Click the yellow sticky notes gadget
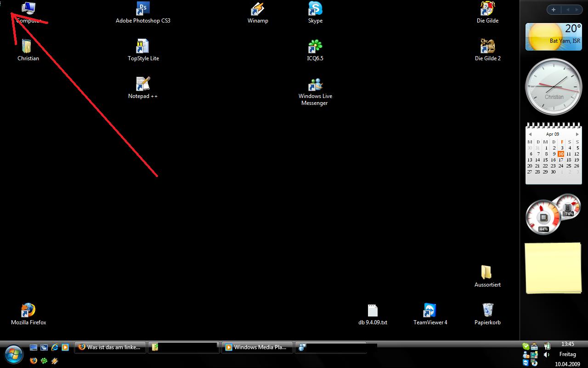588x368 pixels. [x=554, y=268]
